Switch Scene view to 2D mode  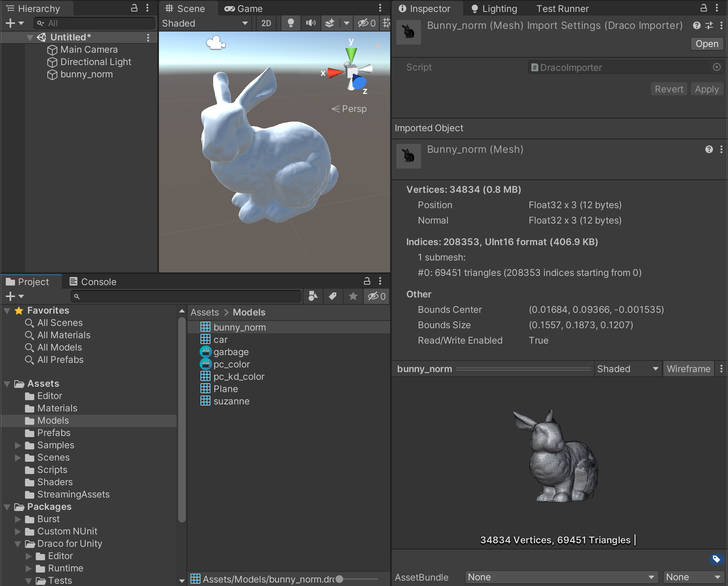tap(265, 23)
